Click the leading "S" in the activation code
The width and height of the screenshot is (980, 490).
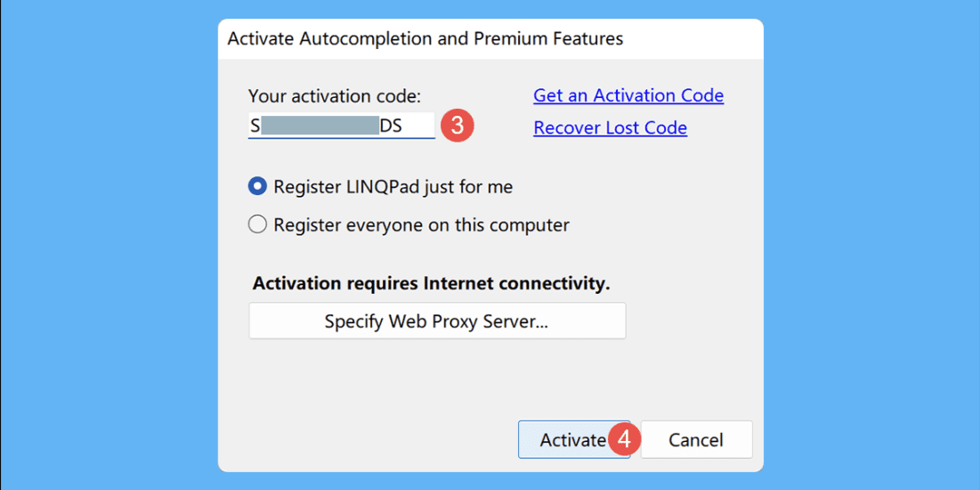coord(255,126)
